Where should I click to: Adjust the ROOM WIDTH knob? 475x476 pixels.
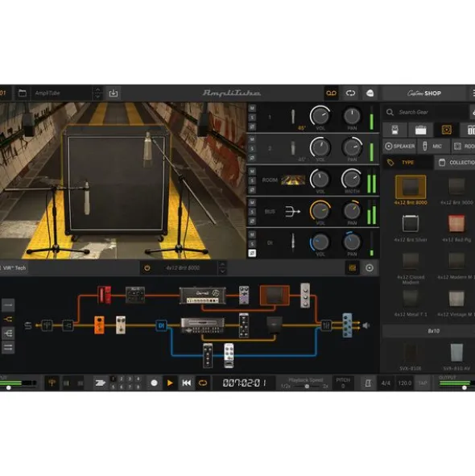tap(352, 179)
